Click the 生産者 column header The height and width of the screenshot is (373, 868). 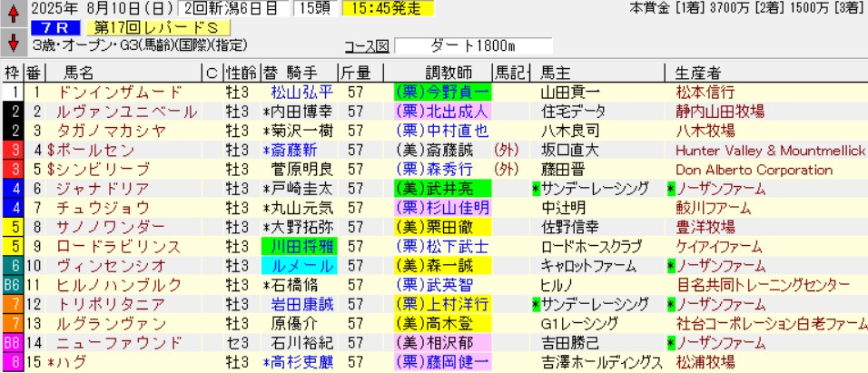[x=698, y=72]
